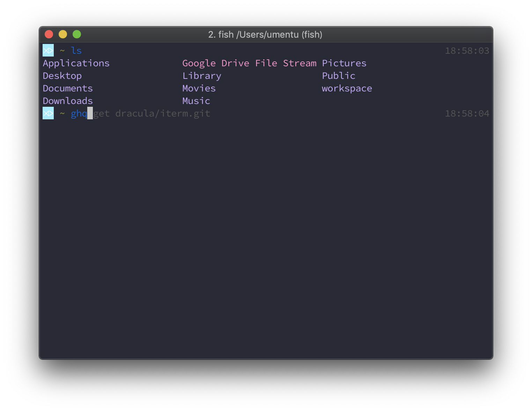Click the 18:58:03 timestamp
Viewport: 532px width, 411px height.
(x=467, y=51)
